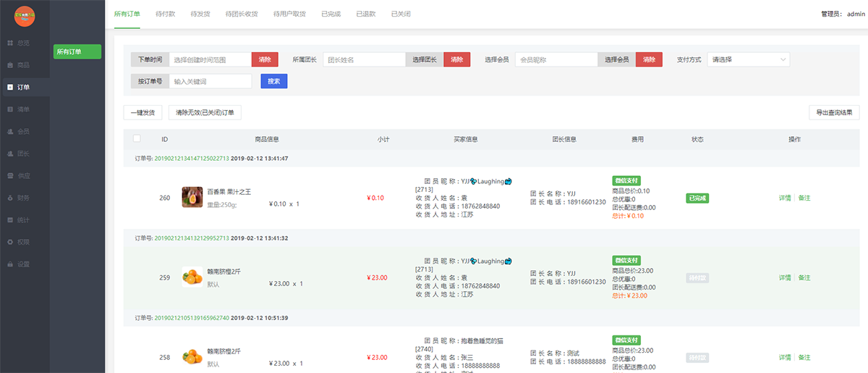Toggle the select-all checkbox in table header
This screenshot has height=373, width=868.
[137, 138]
